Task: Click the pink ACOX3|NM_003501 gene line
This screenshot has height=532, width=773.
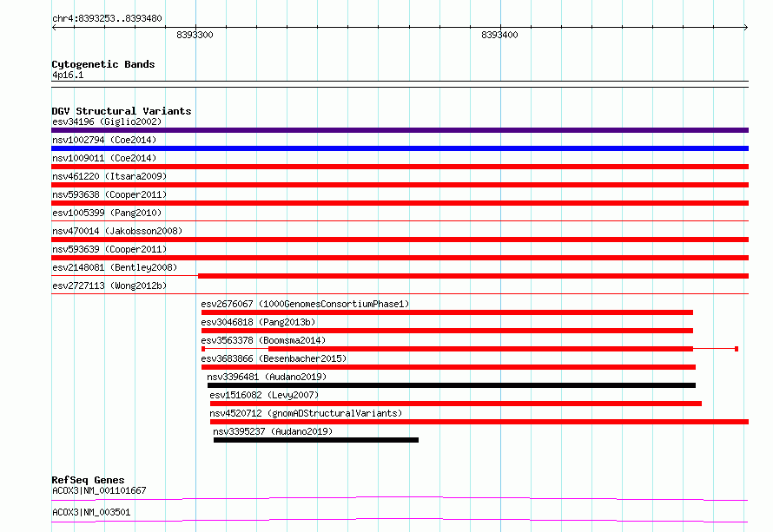Action: [400, 520]
